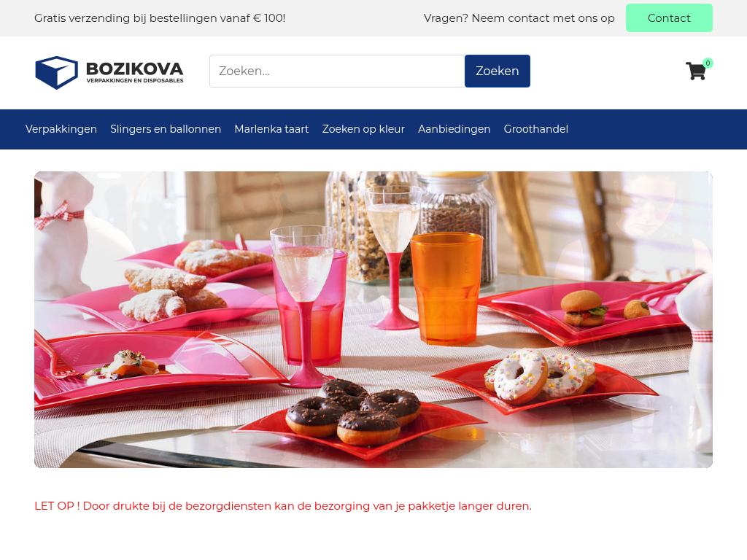Open the Aanbiedingen menu item
The image size is (747, 560).
pyautogui.click(x=454, y=129)
